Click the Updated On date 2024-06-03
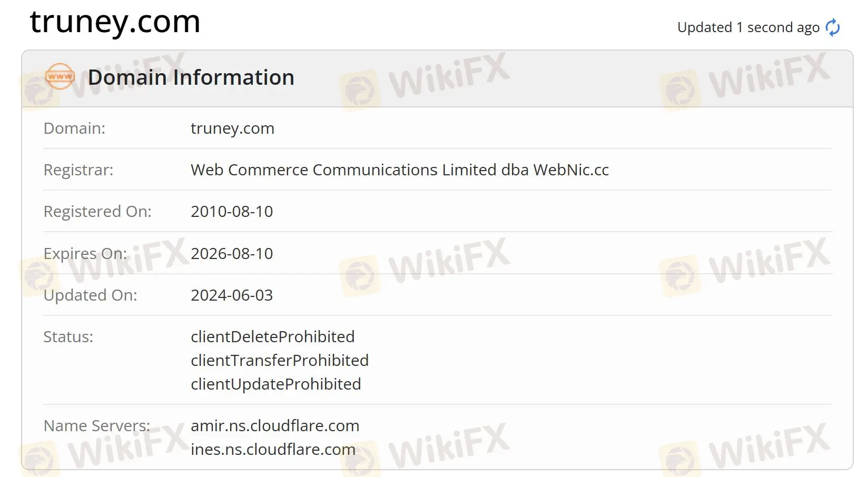 232,295
